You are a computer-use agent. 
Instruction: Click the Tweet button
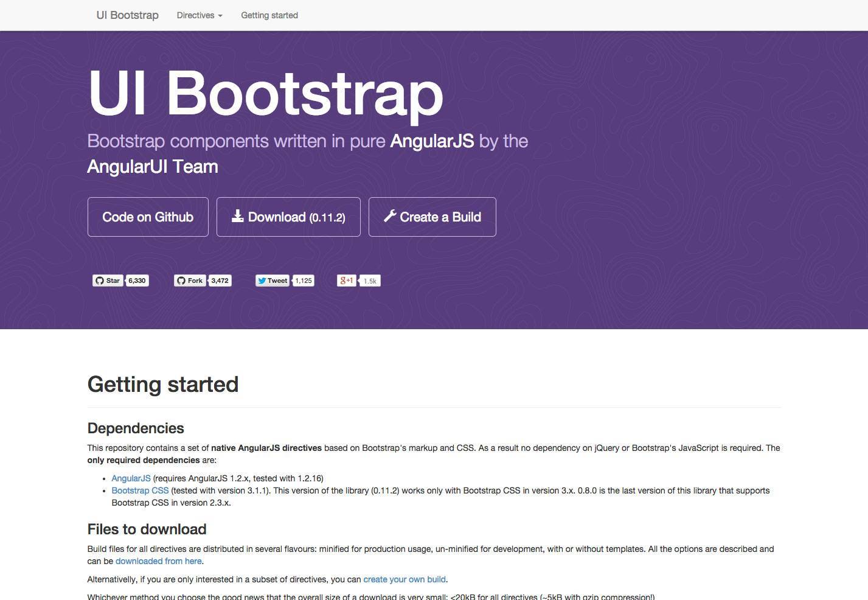(272, 281)
